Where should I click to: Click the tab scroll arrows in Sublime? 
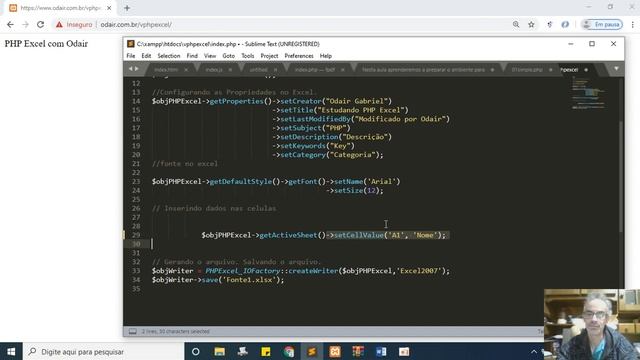point(133,69)
